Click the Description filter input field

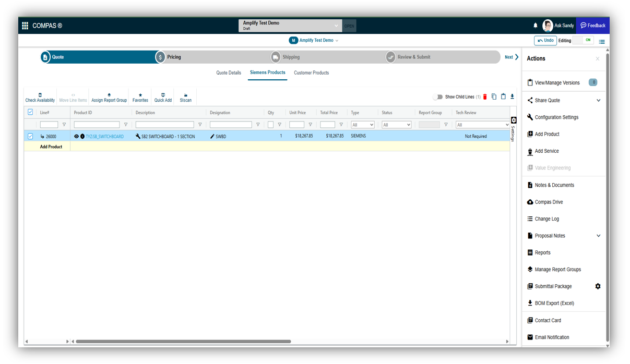point(165,125)
